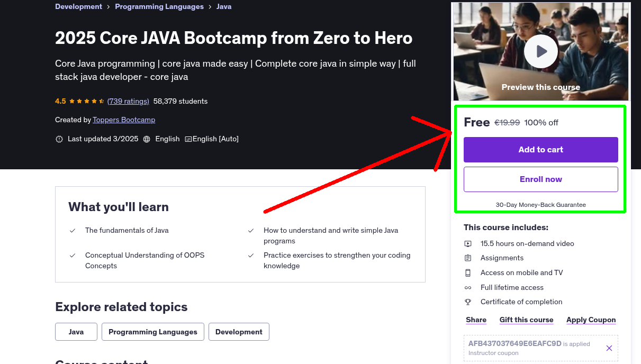Open the Gift this course option

tap(526, 320)
